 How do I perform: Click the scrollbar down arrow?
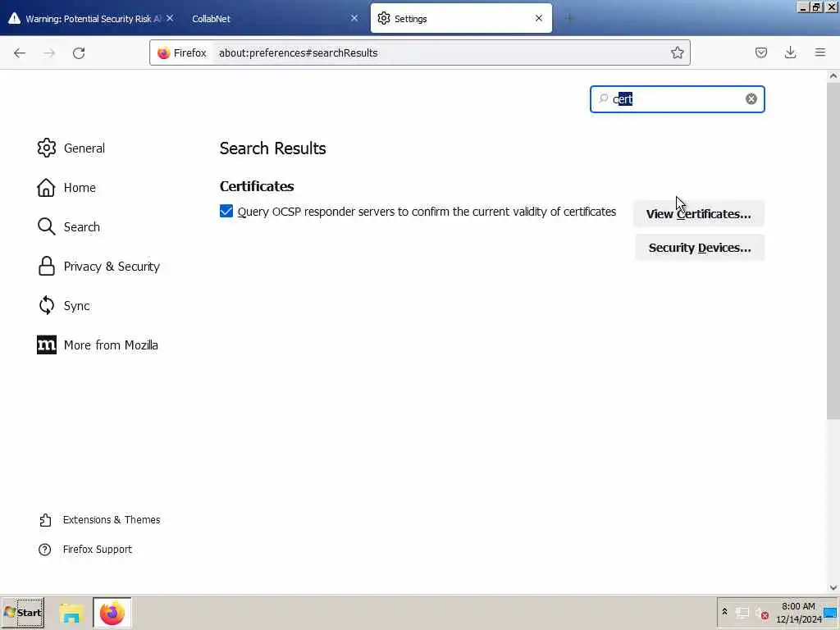833,587
